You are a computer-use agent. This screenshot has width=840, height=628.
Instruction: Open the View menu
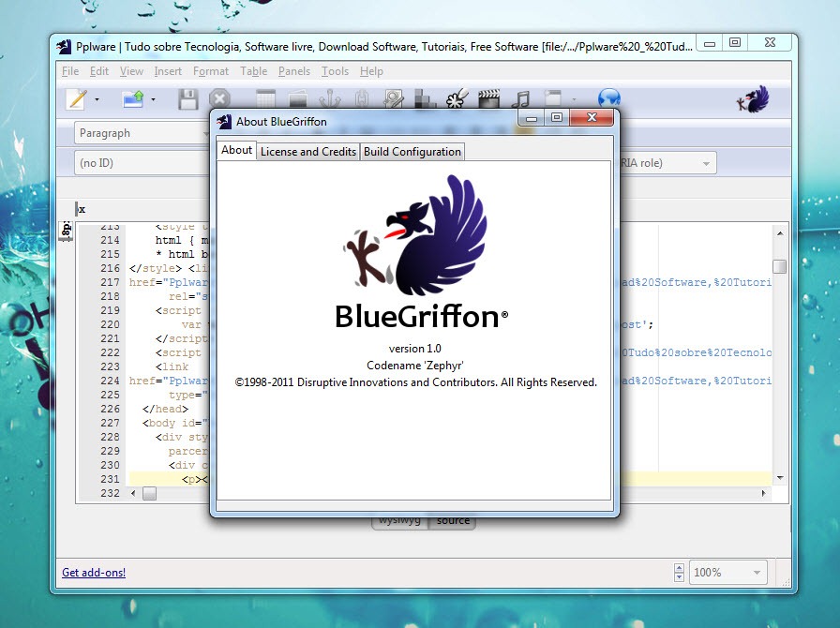[131, 71]
